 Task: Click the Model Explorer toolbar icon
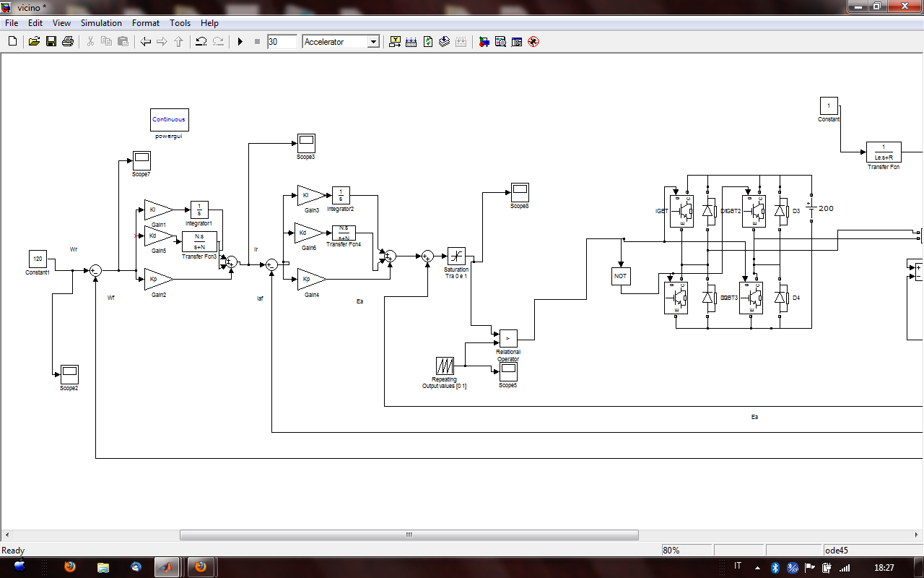[x=500, y=42]
